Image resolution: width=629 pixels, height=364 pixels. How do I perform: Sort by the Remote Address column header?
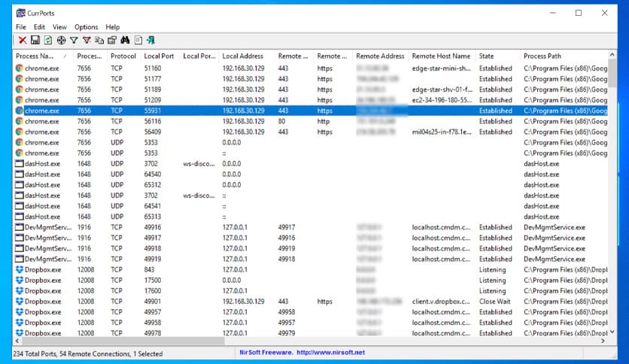[380, 56]
